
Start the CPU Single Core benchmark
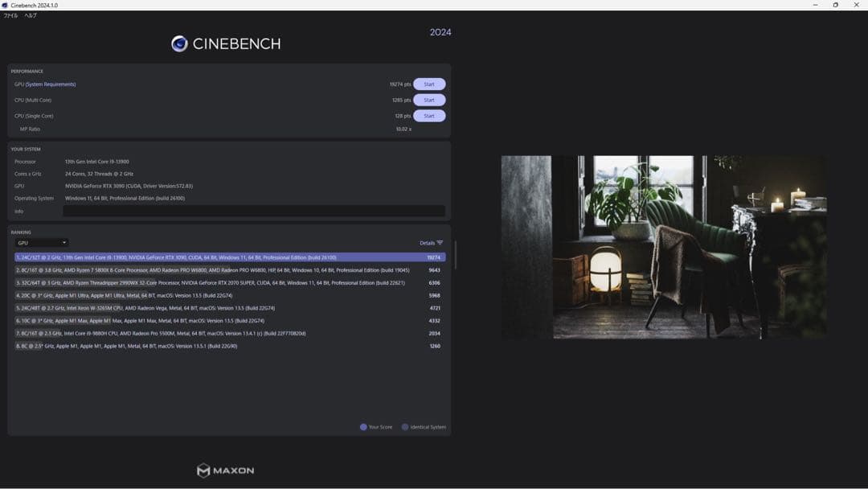[429, 116]
